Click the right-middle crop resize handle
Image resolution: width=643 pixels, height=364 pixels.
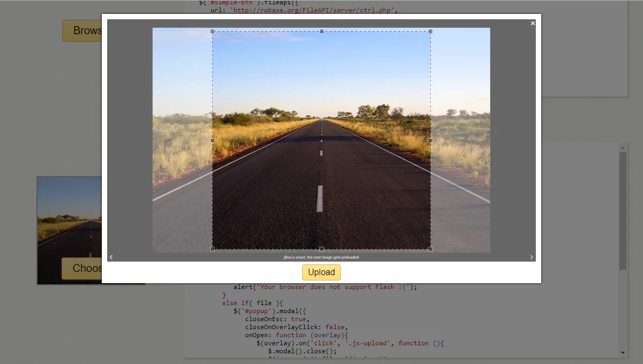point(430,140)
